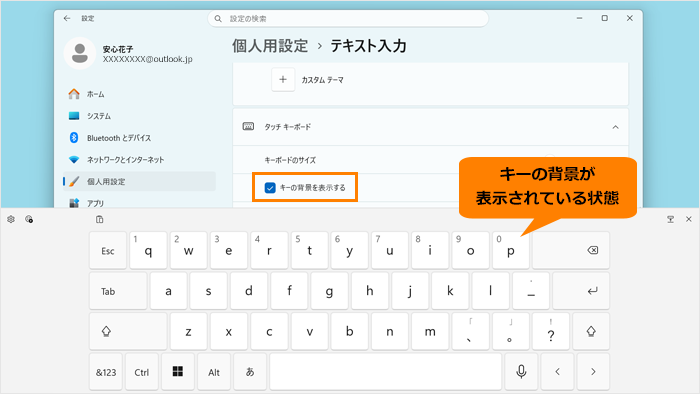The height and width of the screenshot is (394, 700).
Task: Click the 設定の検索 search field
Action: [x=348, y=19]
